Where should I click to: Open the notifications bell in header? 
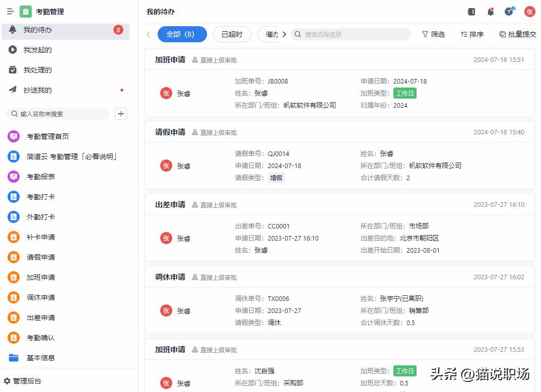[x=490, y=12]
